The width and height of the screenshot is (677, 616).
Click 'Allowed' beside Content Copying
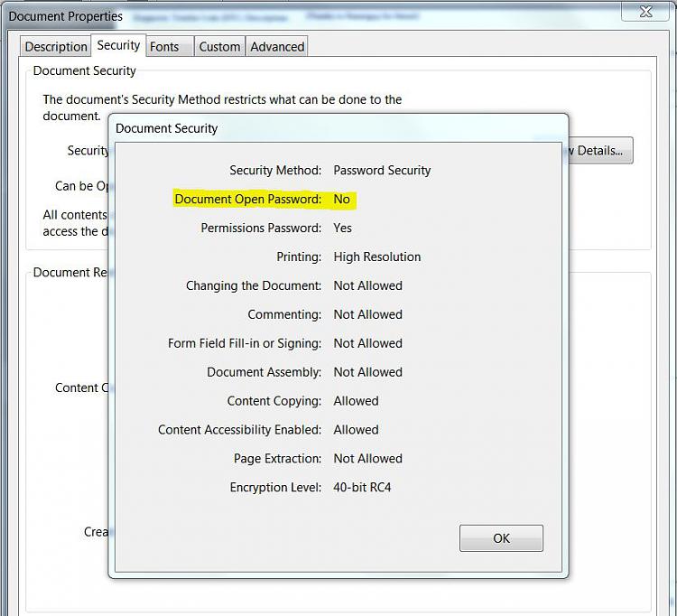click(356, 401)
